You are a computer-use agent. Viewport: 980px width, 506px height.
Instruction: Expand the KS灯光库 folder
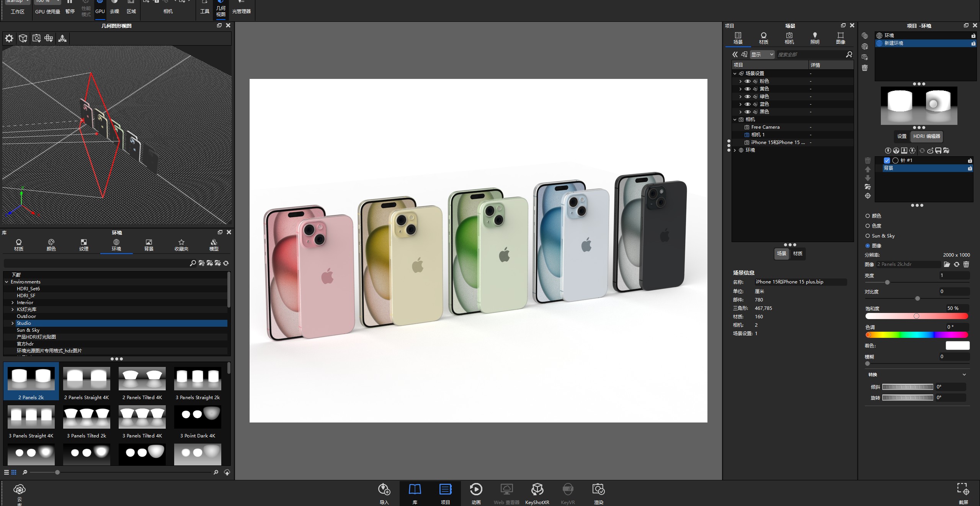(12, 309)
